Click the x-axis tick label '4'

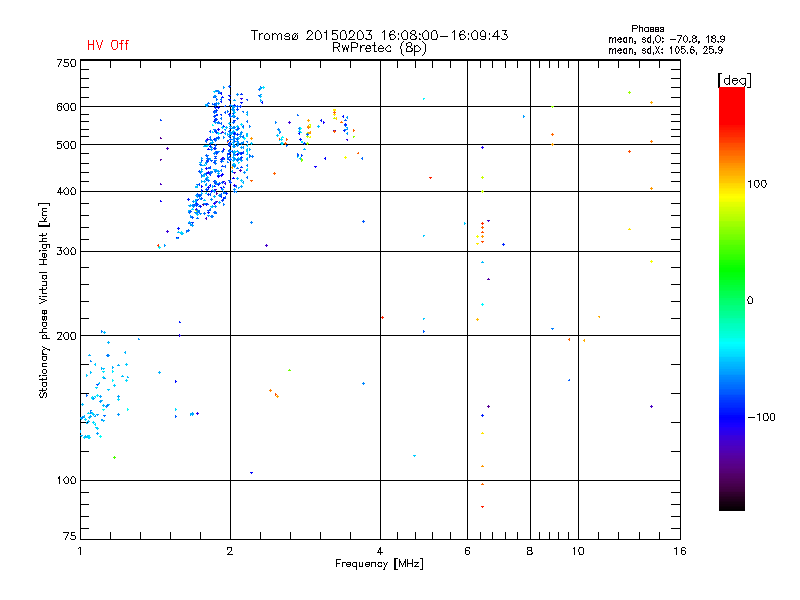coord(380,551)
